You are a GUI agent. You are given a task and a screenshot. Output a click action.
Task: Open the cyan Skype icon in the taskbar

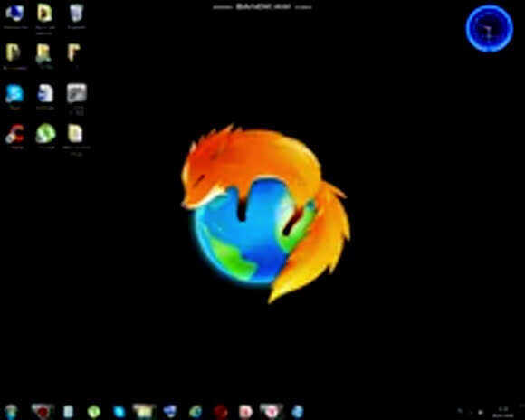pyautogui.click(x=119, y=411)
